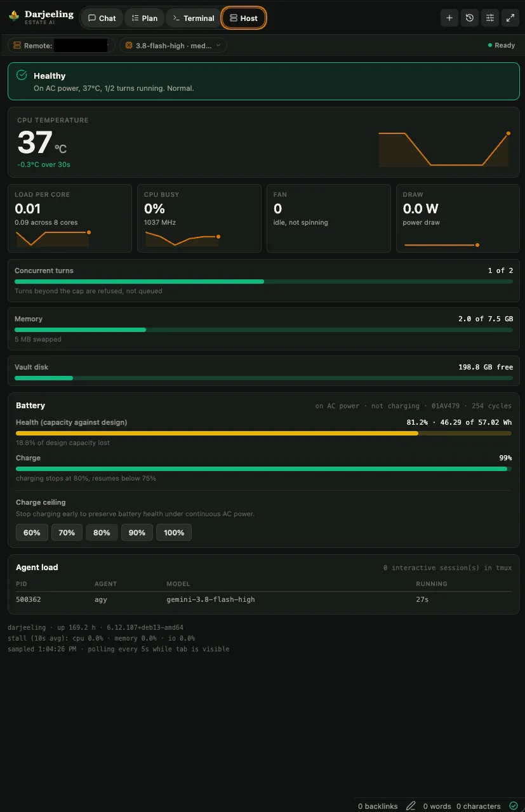Set charge ceiling to 80%
The image size is (525, 812).
[102, 533]
